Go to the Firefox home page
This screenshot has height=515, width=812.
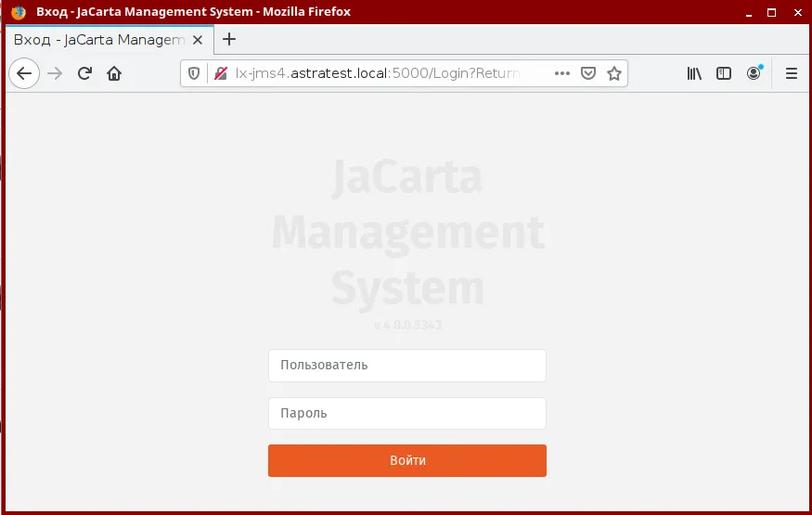[x=114, y=73]
